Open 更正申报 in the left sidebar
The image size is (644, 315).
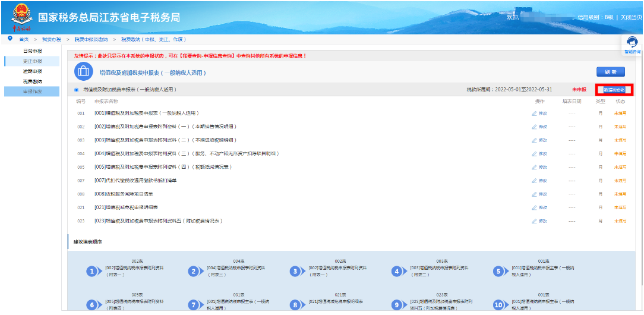point(32,61)
